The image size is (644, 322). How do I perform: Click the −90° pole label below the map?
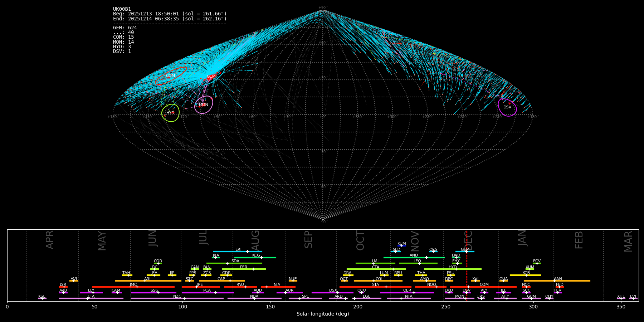pyautogui.click(x=322, y=222)
